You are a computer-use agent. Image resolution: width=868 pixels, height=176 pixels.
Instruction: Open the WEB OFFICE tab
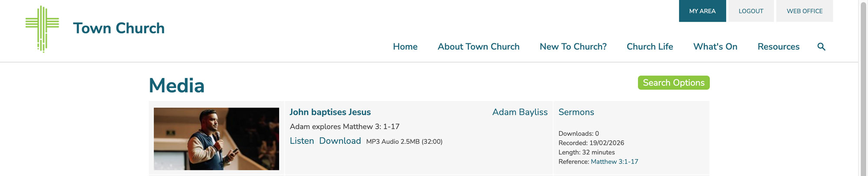coord(804,11)
